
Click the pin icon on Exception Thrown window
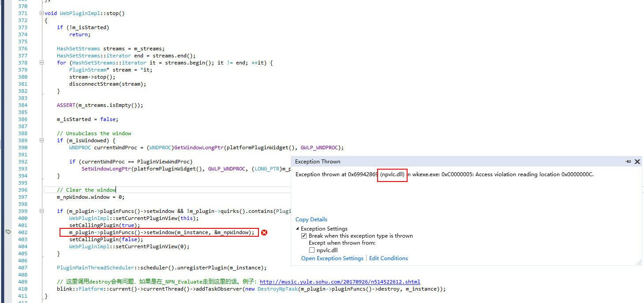tap(628, 161)
